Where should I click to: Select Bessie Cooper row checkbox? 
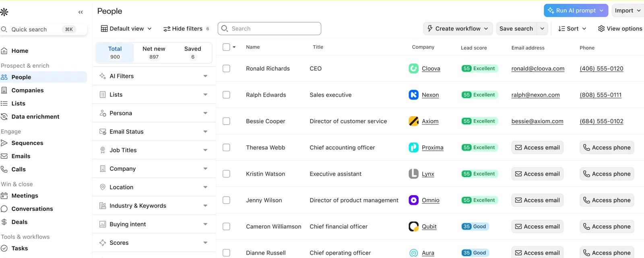(226, 121)
